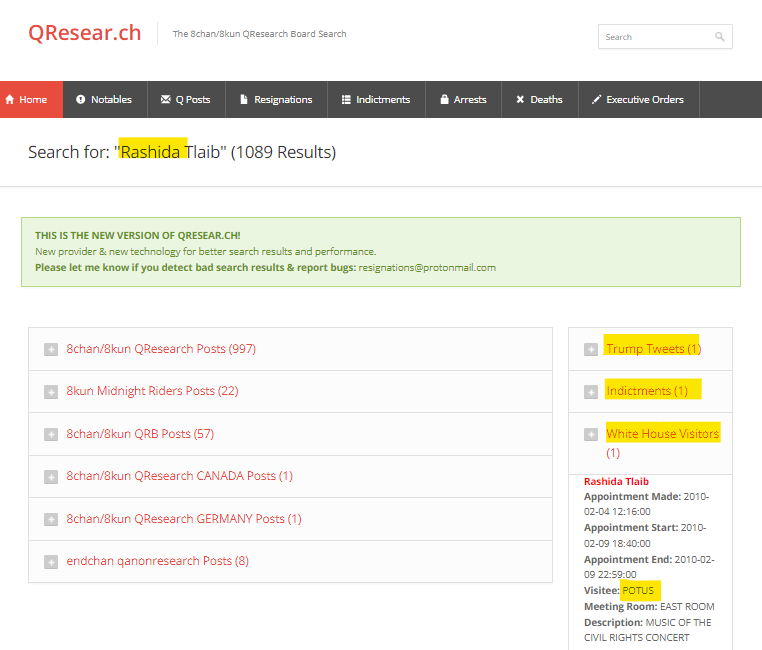This screenshot has width=762, height=650.
Task: Collapse White House Visitors plus icon
Action: point(591,434)
